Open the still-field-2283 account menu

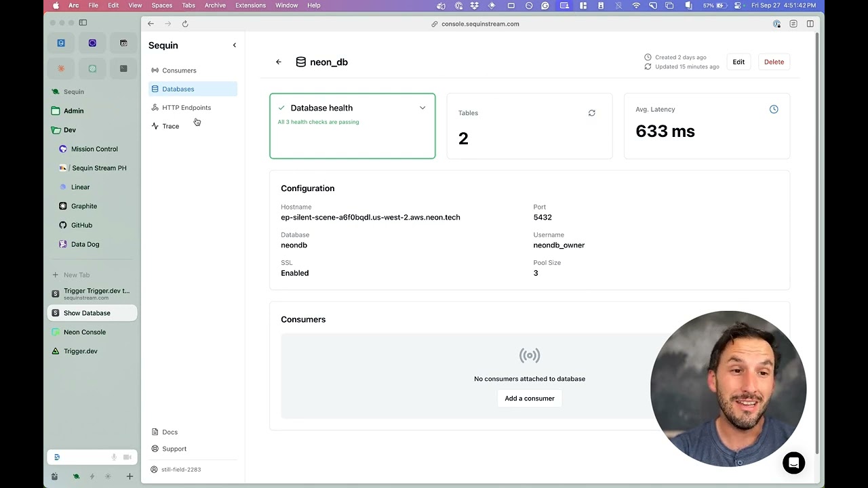pos(176,469)
